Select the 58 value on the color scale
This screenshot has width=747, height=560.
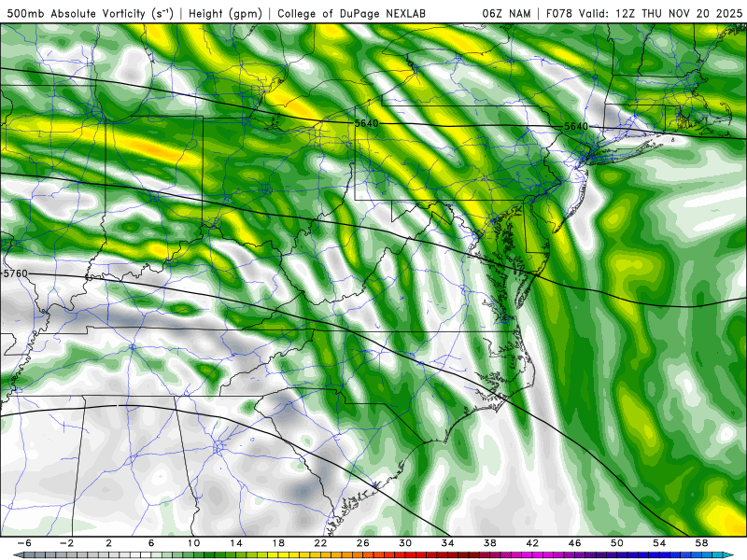(x=701, y=543)
